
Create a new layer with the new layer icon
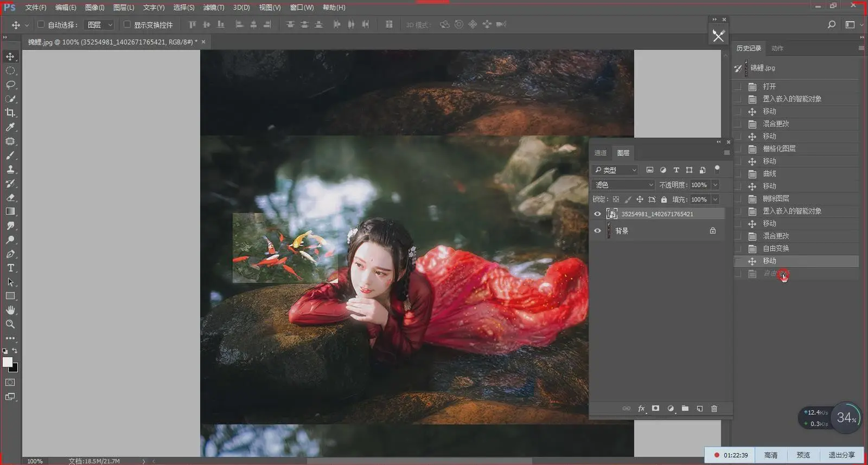[700, 409]
